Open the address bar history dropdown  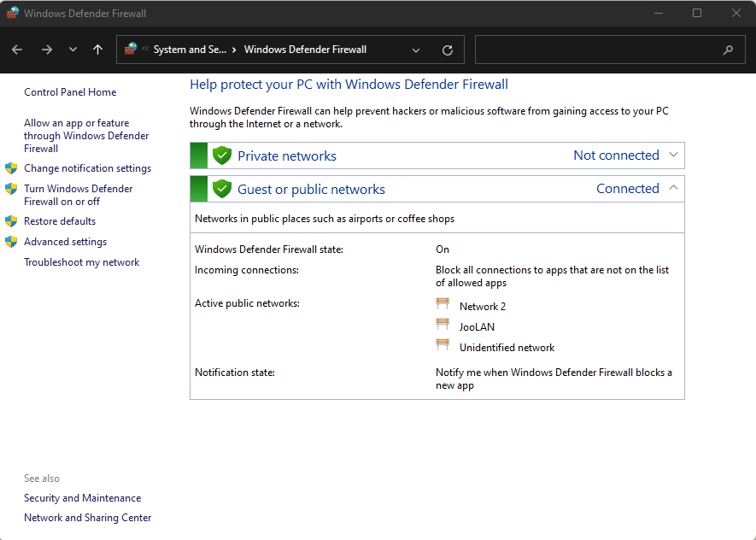click(x=416, y=50)
